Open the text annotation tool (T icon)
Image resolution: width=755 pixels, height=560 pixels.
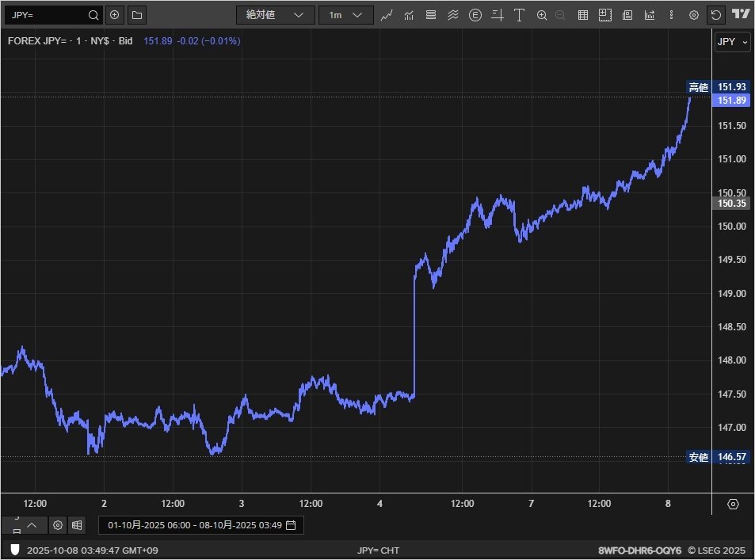519,15
